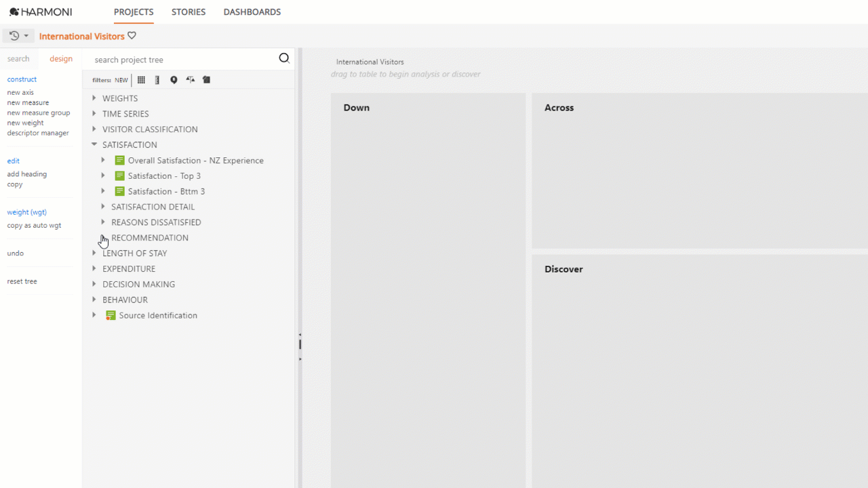Select Source Identification label
Screen dimensions: 868x488
click(158, 316)
